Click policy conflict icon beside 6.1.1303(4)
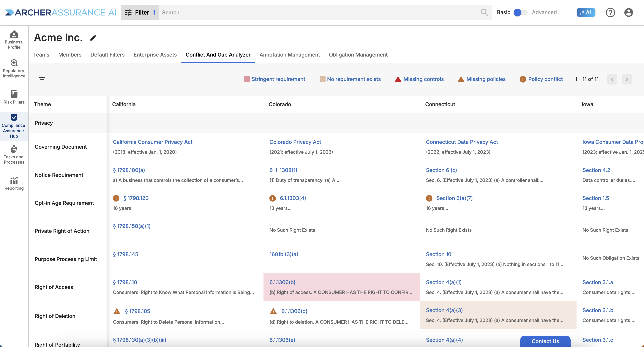The width and height of the screenshot is (644, 347). tap(272, 198)
